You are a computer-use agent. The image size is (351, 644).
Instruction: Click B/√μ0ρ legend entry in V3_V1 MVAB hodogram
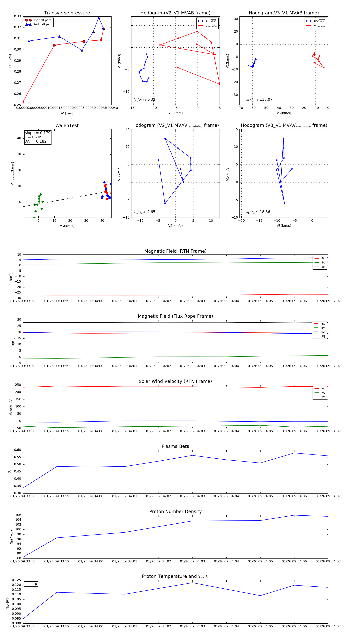[315, 21]
